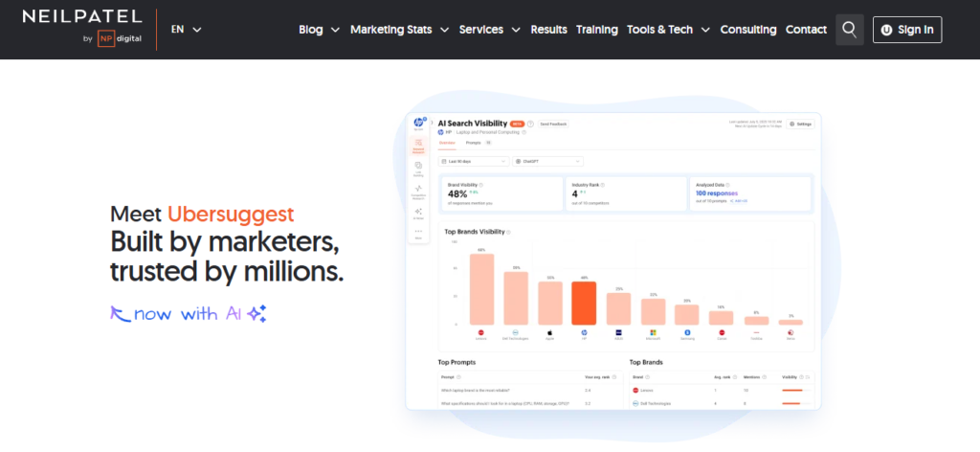Viewport: 980px width, 452px height.
Task: Go to the Results nav item
Action: [x=548, y=30]
